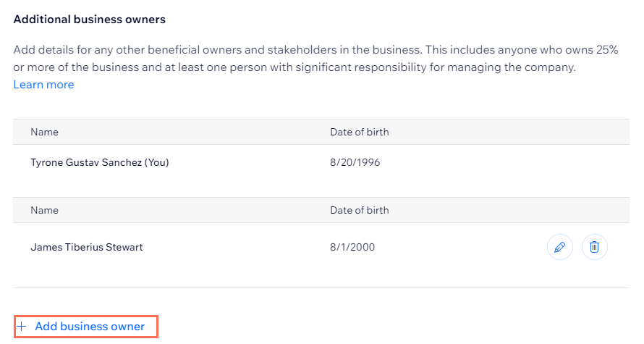Image resolution: width=644 pixels, height=344 pixels.
Task: Click description line starting 'or more of'
Action: [295, 67]
